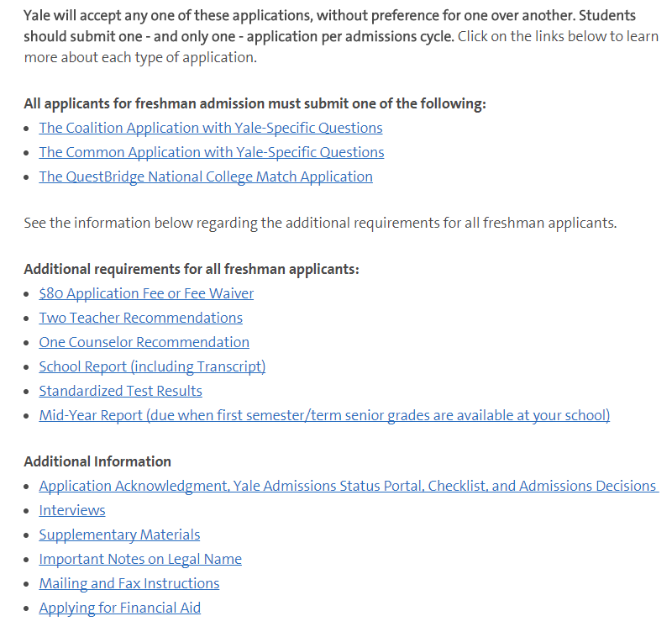Open the Supplementary Materials link

pos(119,535)
